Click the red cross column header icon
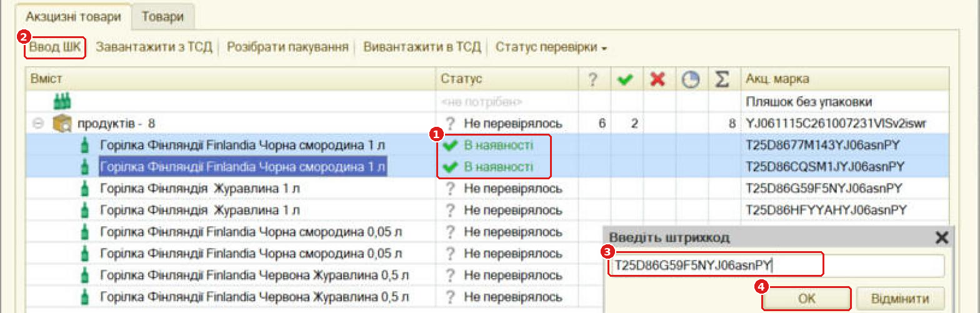The height and width of the screenshot is (313, 980). point(657,79)
